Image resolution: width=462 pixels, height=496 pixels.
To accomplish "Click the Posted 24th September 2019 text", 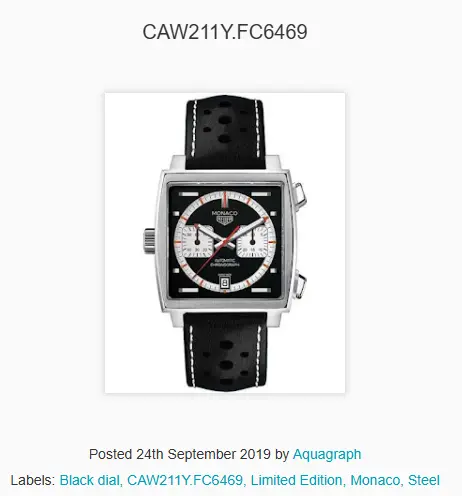I will tap(180, 454).
